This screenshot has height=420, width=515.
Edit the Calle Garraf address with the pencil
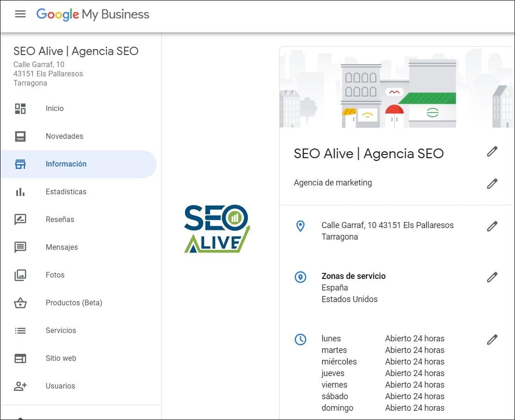coord(492,226)
